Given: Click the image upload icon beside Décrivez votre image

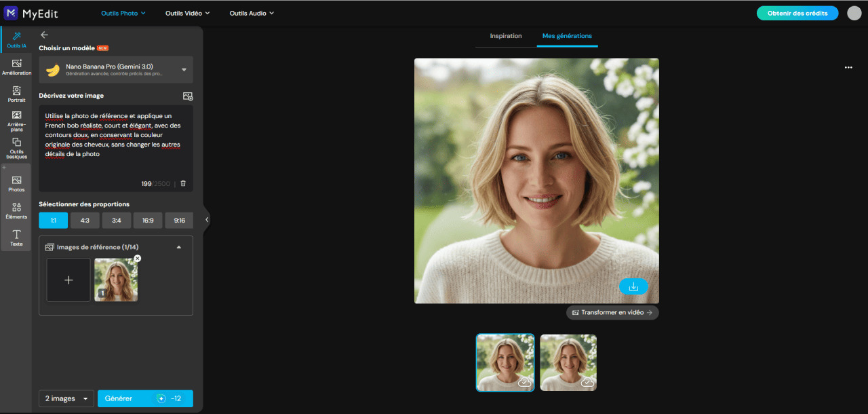Looking at the screenshot, I should pos(188,96).
